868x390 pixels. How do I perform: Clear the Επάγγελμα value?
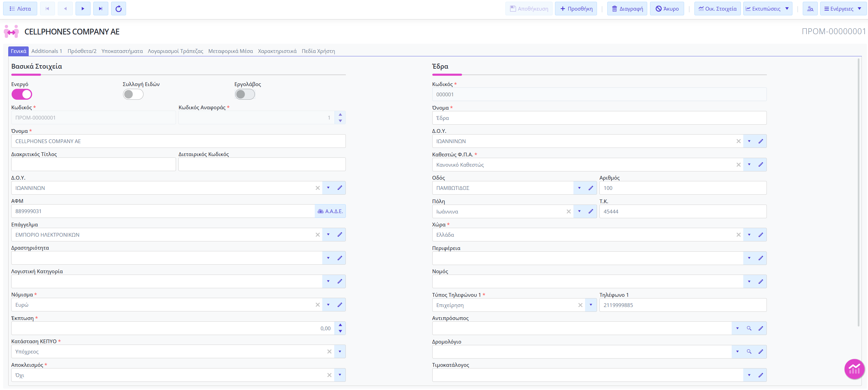(318, 235)
